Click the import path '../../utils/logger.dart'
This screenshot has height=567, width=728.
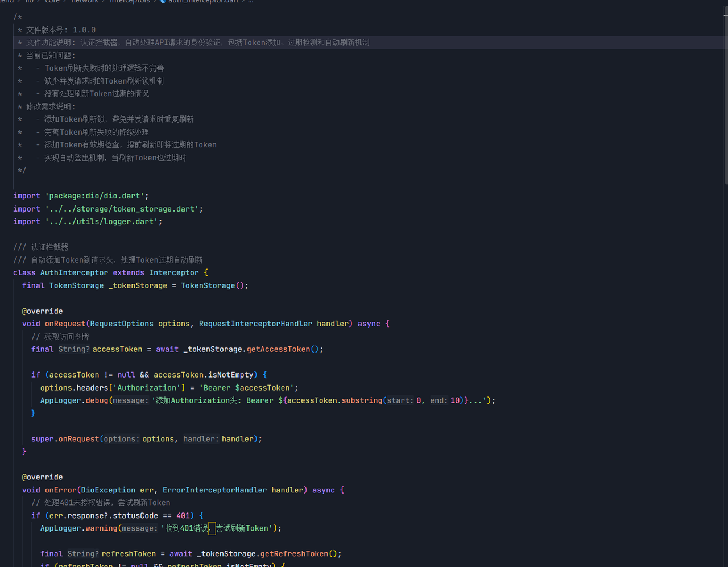click(101, 221)
